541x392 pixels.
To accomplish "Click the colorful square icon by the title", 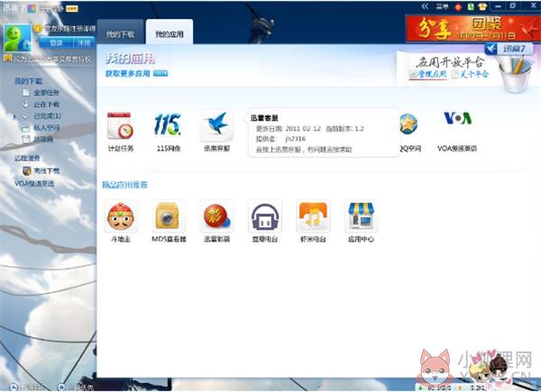I will (32, 8).
